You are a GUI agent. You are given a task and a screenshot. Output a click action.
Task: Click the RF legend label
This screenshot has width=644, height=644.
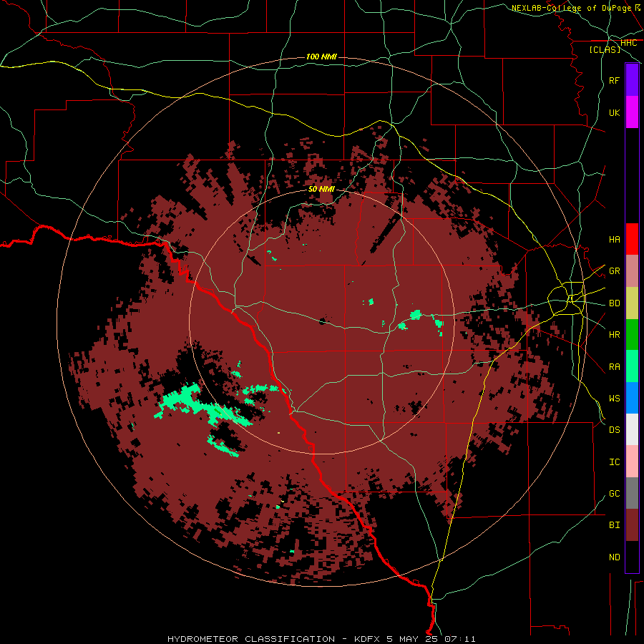tap(614, 80)
